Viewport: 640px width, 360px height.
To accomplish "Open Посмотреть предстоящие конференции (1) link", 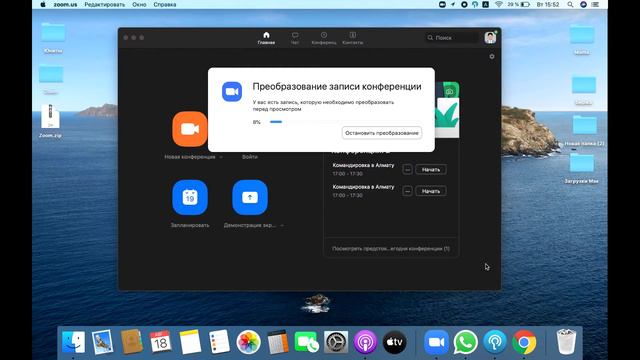I will (x=391, y=249).
